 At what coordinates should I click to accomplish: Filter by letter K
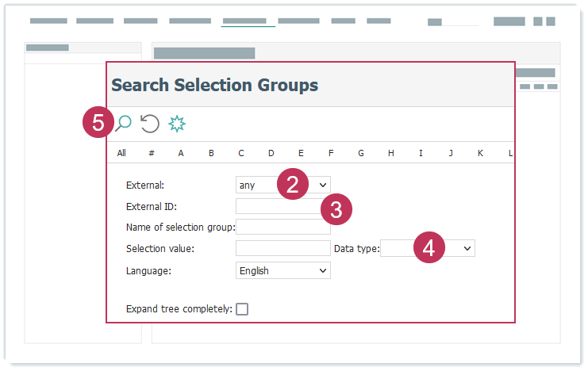pos(480,153)
